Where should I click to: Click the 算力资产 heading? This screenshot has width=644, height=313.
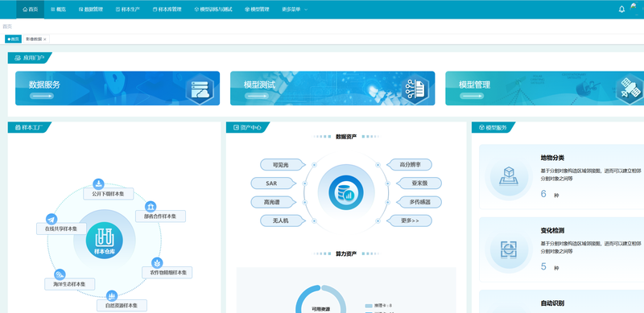coord(346,253)
